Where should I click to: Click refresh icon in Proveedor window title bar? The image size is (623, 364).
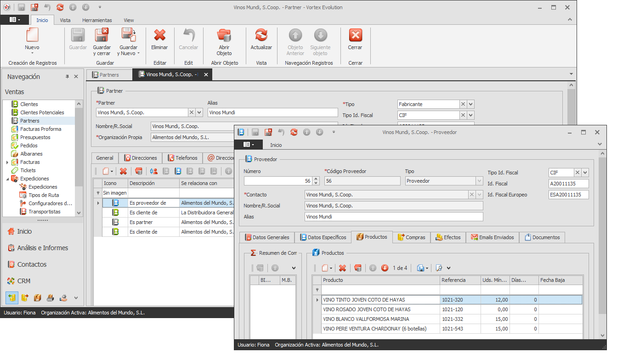pos(294,132)
